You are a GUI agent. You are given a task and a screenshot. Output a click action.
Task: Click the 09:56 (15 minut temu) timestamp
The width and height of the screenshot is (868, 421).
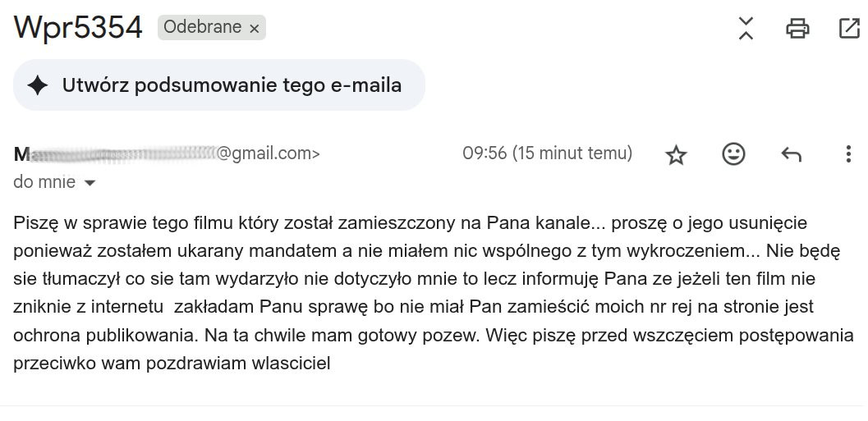[547, 153]
